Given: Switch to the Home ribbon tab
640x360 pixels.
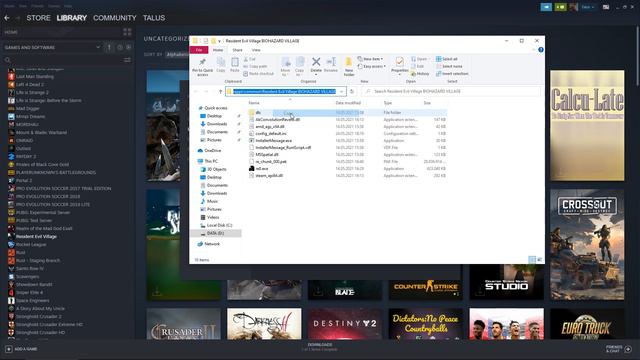Looking at the screenshot, I should [x=218, y=50].
